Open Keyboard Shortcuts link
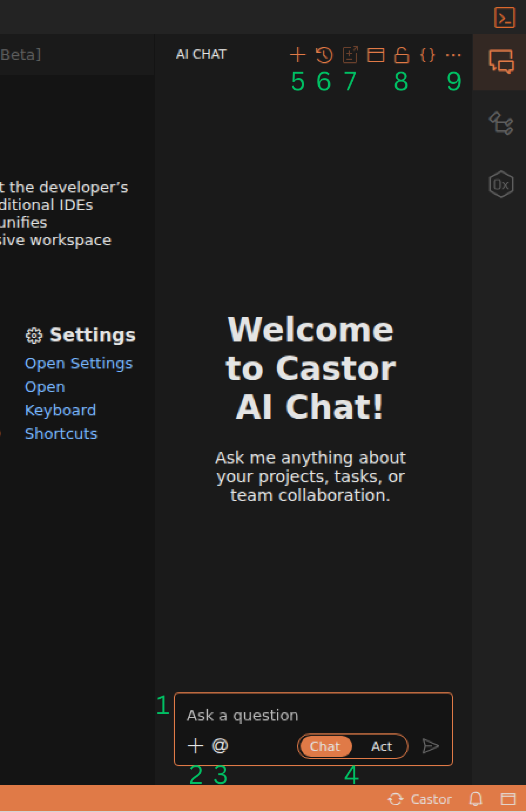The width and height of the screenshot is (526, 812). 60,410
